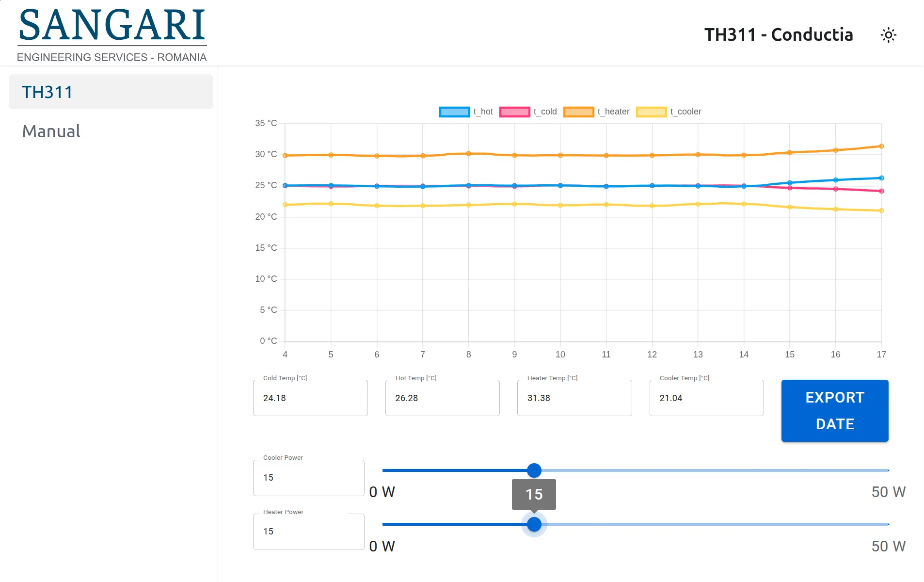Select the t_cold legend color marker
The width and height of the screenshot is (924, 582).
tap(515, 112)
